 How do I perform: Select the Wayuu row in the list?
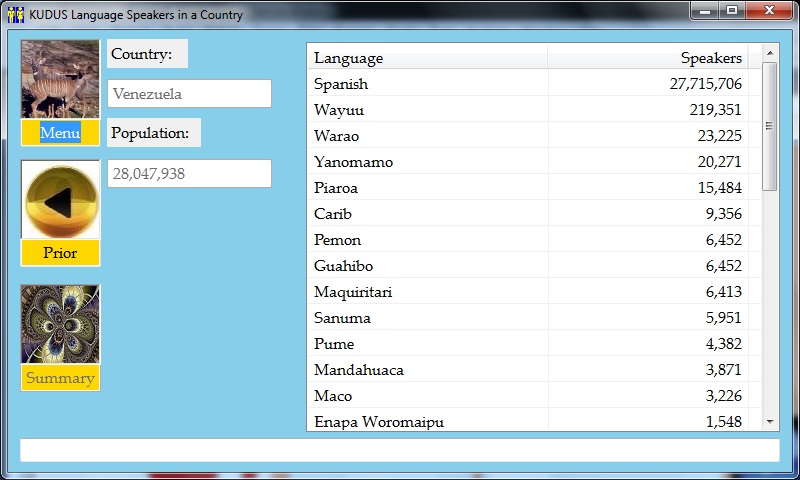click(x=530, y=110)
